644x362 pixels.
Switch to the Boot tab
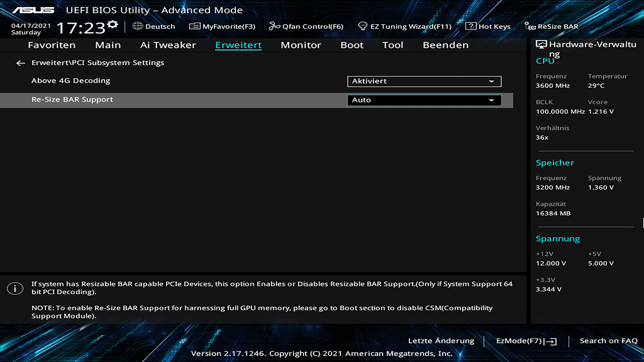[352, 45]
